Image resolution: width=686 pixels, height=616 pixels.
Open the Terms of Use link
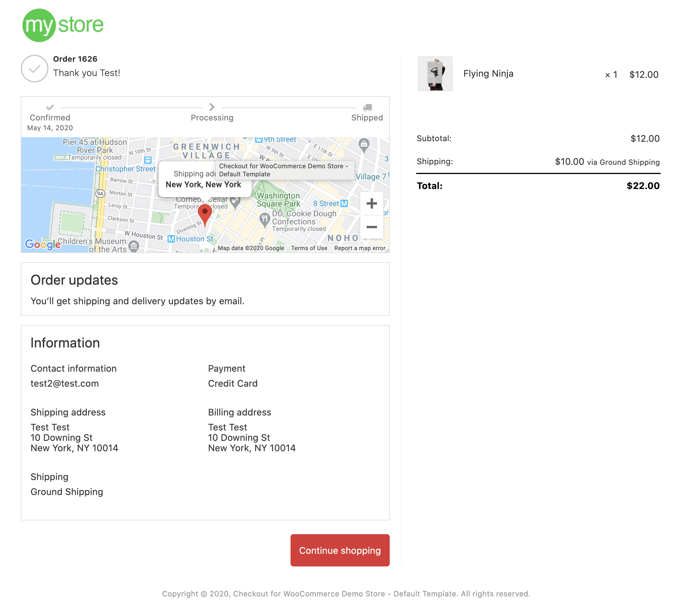(x=309, y=248)
